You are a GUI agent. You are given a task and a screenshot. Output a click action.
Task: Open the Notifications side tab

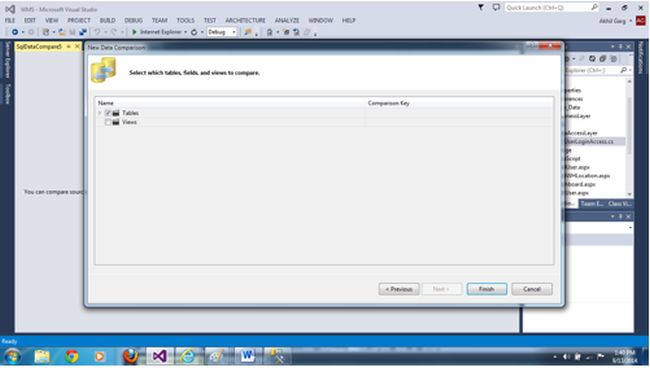click(640, 57)
